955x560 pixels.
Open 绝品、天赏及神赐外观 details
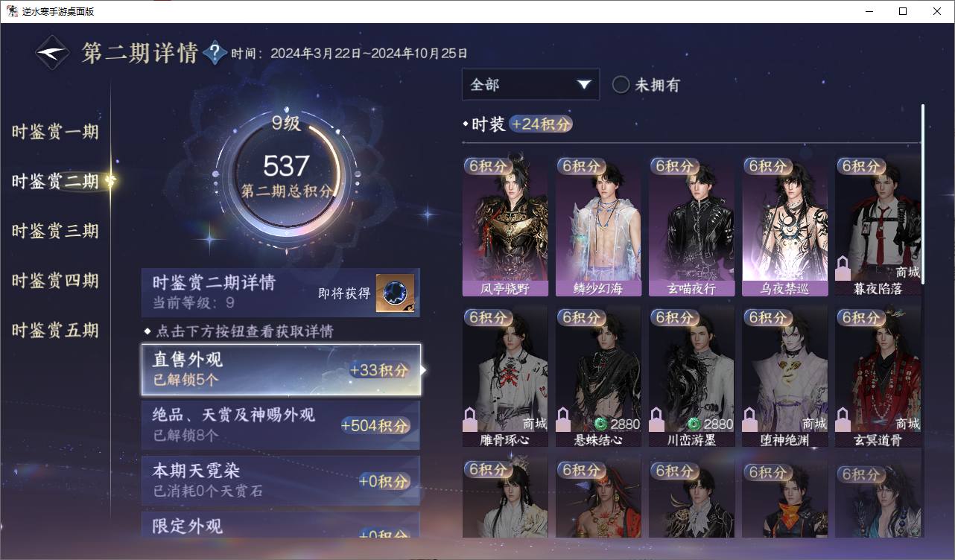[x=281, y=425]
